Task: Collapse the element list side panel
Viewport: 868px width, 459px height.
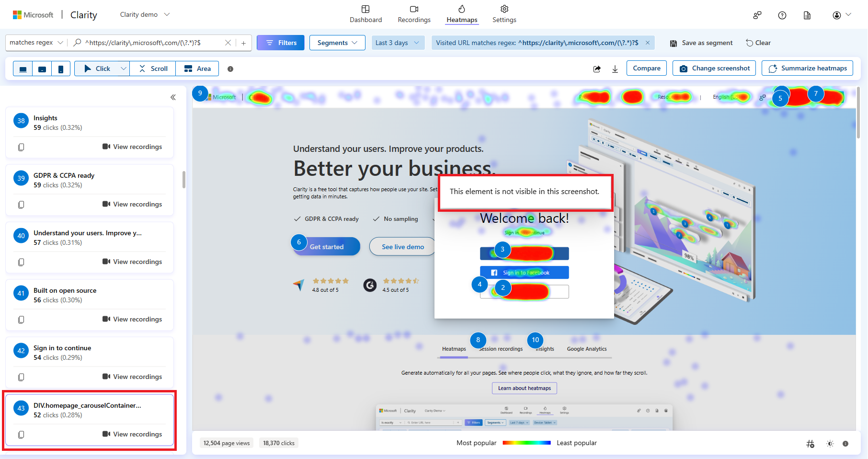Action: [173, 97]
